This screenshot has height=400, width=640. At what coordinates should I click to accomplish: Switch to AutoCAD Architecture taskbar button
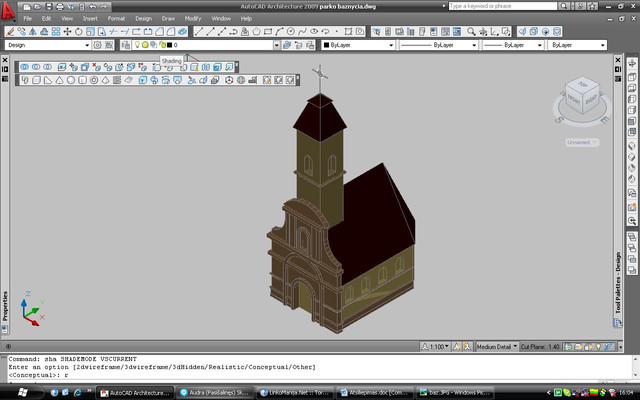(x=133, y=393)
